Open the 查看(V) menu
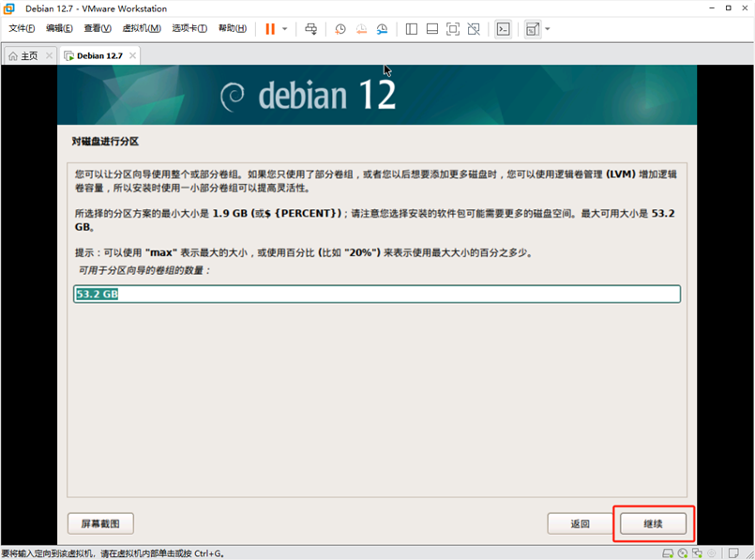Image resolution: width=755 pixels, height=560 pixels. click(98, 28)
